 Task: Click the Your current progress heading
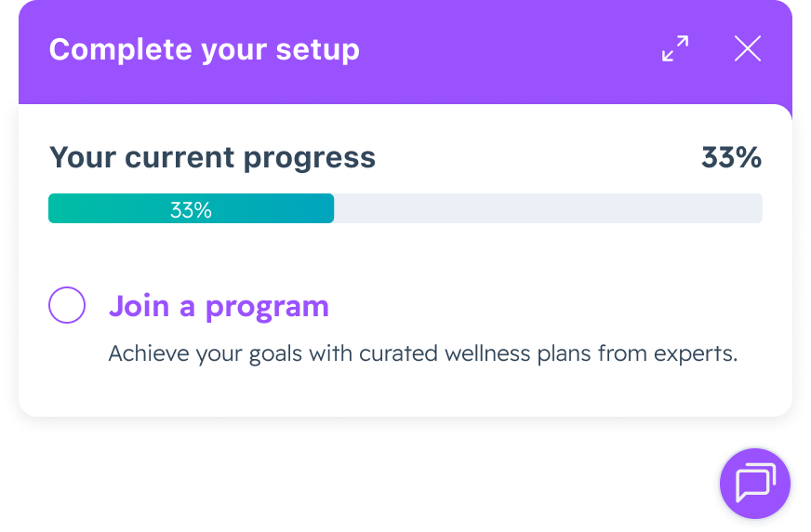click(212, 158)
